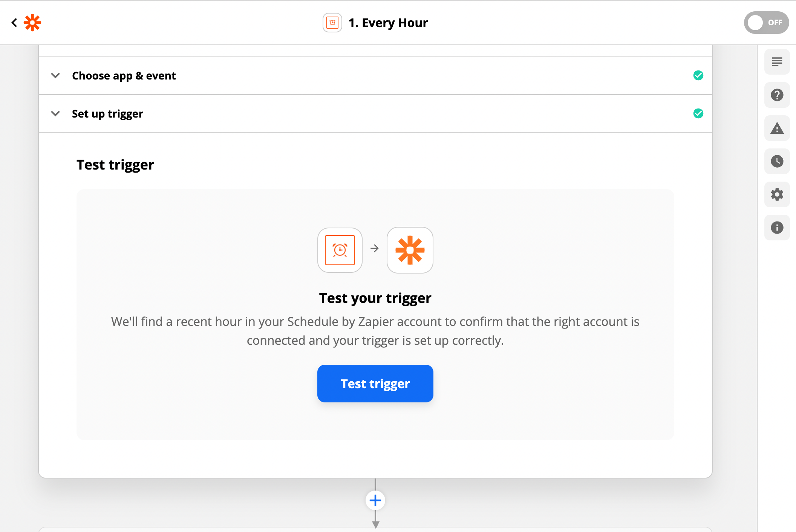
Task: Click the Zapier asterisk icon in the test diagram
Action: pos(410,250)
